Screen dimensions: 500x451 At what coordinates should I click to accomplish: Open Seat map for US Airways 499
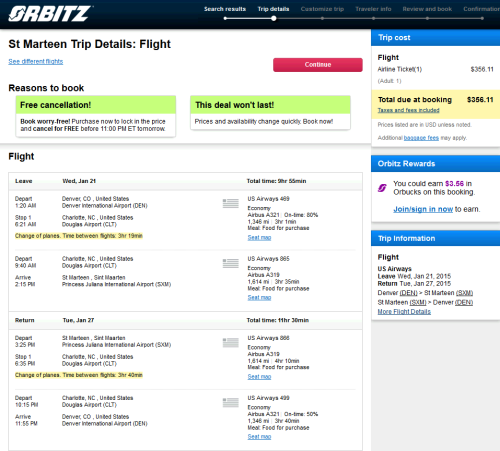(x=259, y=436)
